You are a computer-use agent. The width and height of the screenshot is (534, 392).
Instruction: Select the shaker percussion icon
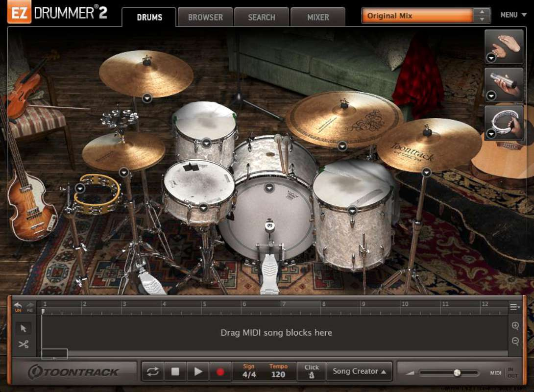pyautogui.click(x=504, y=83)
